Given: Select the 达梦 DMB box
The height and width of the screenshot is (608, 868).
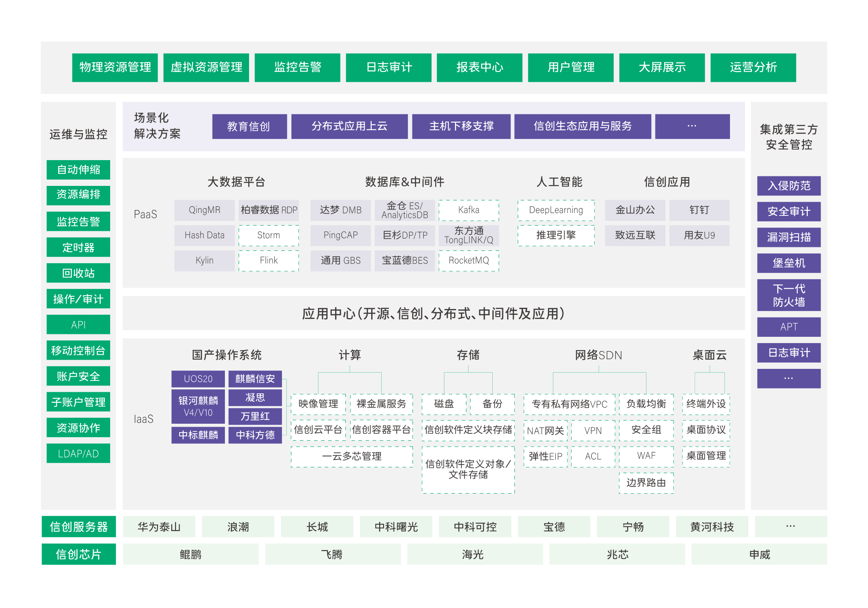Looking at the screenshot, I should pyautogui.click(x=340, y=210).
